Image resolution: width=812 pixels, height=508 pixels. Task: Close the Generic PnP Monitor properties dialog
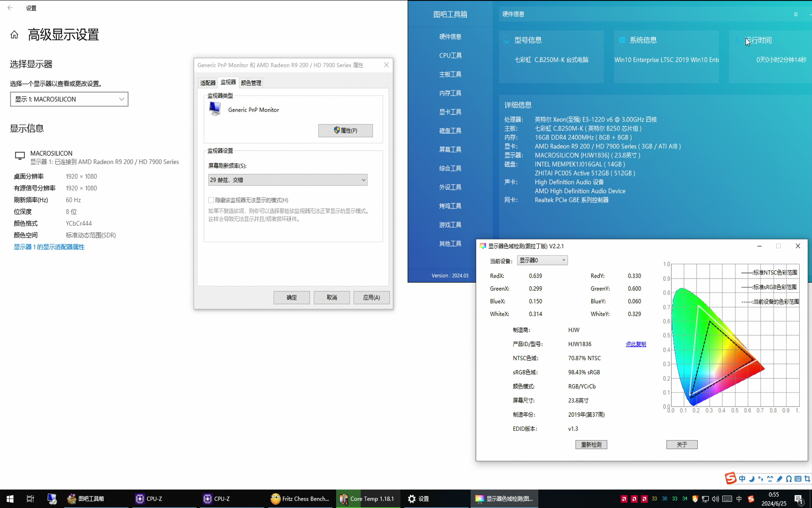(x=386, y=65)
